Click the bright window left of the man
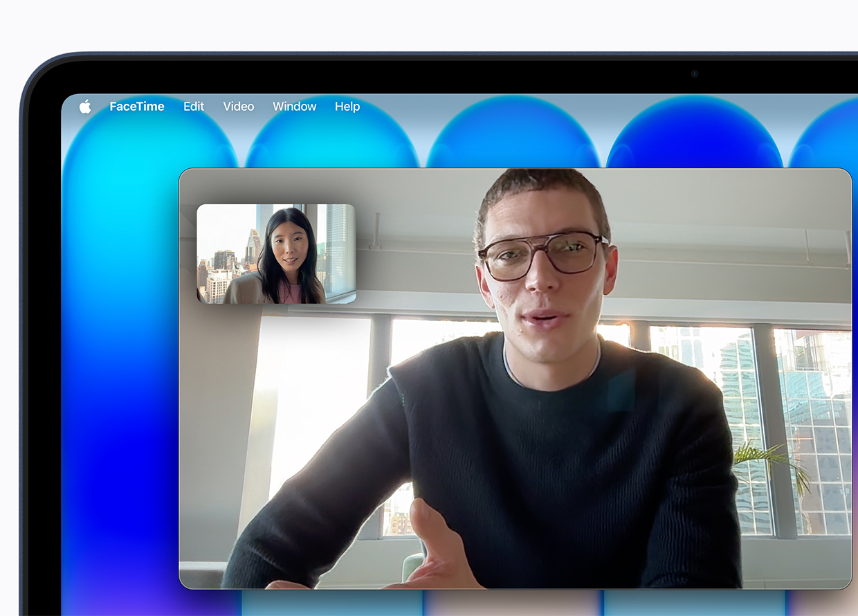The width and height of the screenshot is (858, 616). pyautogui.click(x=311, y=408)
